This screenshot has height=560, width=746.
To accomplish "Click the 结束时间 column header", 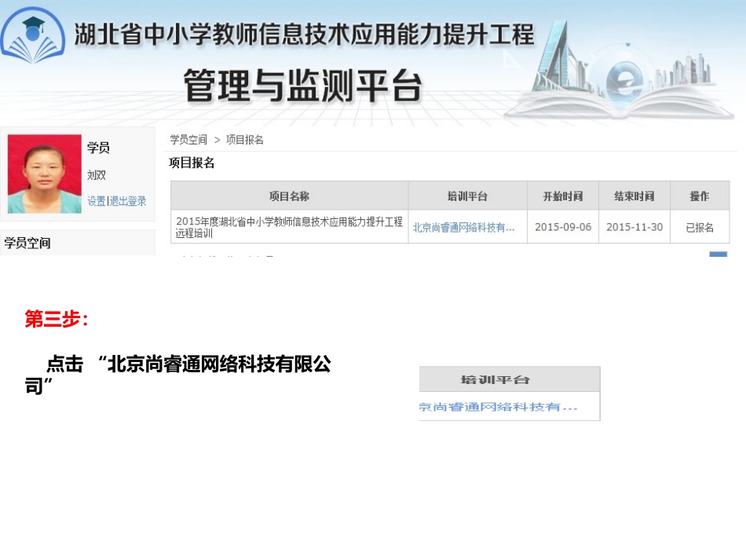I will (634, 196).
